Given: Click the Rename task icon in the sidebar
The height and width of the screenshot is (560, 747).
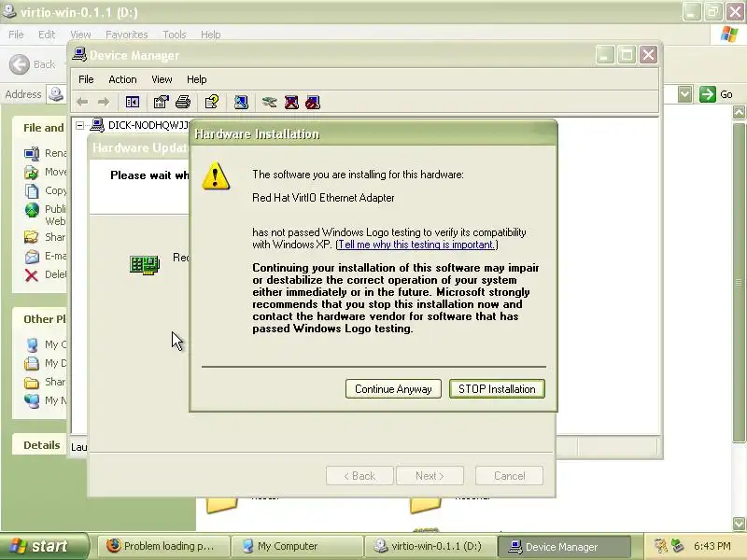Looking at the screenshot, I should 32,153.
